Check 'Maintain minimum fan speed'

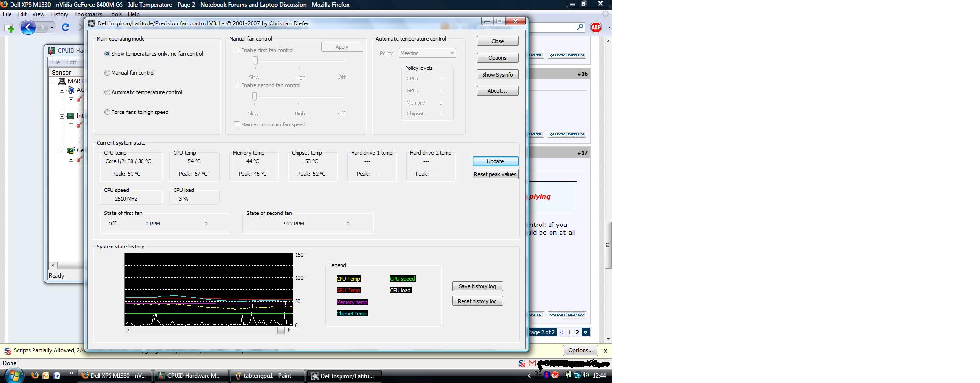click(x=237, y=124)
